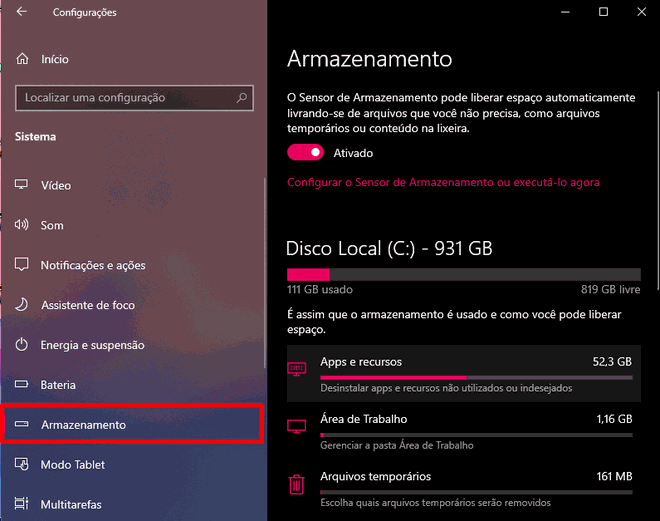Click the Arquivos temporários trash icon
This screenshot has width=660, height=521.
pyautogui.click(x=297, y=484)
